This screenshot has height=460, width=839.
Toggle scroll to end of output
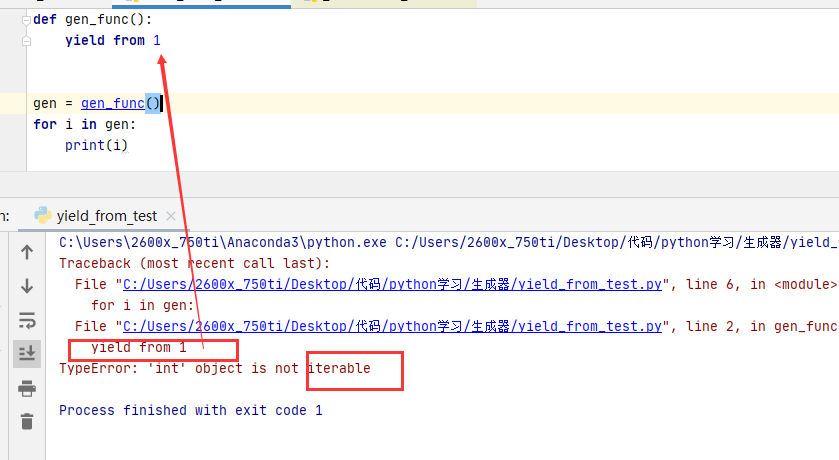27,353
